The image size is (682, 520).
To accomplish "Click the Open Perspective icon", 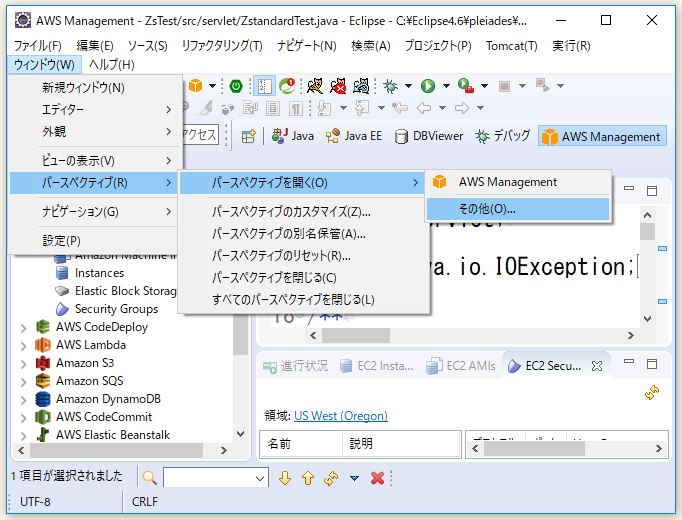I will (249, 137).
